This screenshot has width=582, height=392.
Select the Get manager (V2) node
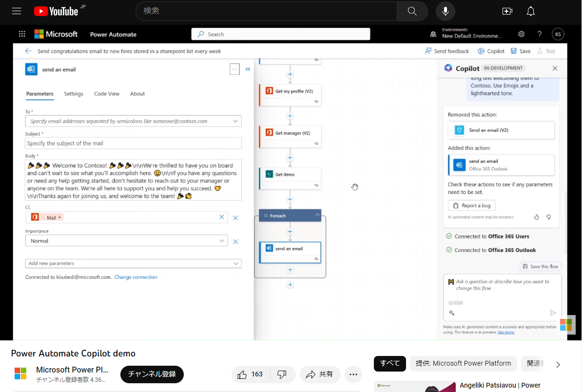click(x=290, y=137)
